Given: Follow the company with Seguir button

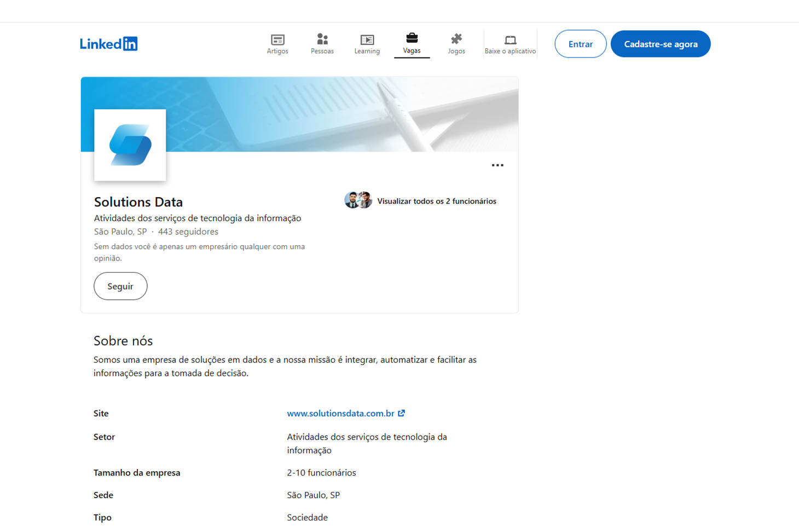Looking at the screenshot, I should (x=120, y=286).
